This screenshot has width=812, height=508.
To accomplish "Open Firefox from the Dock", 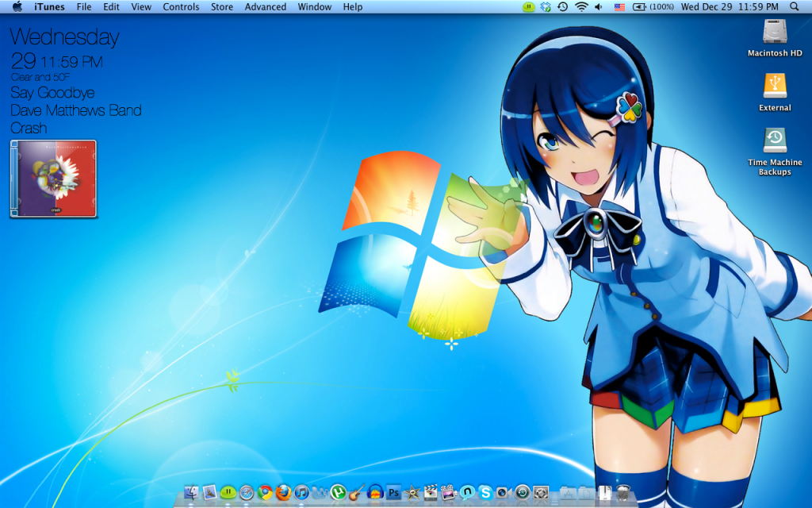I will 283,492.
